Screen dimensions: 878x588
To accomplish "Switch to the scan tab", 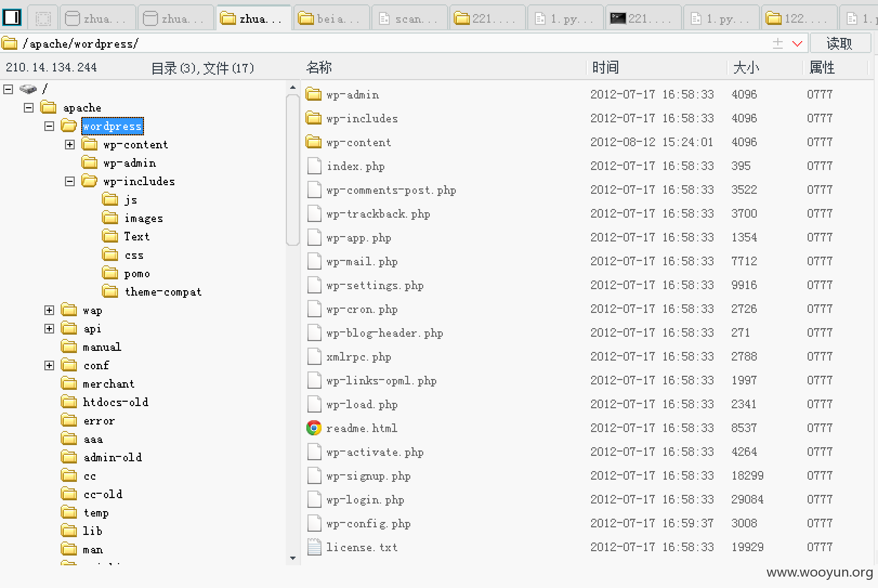I will (x=410, y=18).
